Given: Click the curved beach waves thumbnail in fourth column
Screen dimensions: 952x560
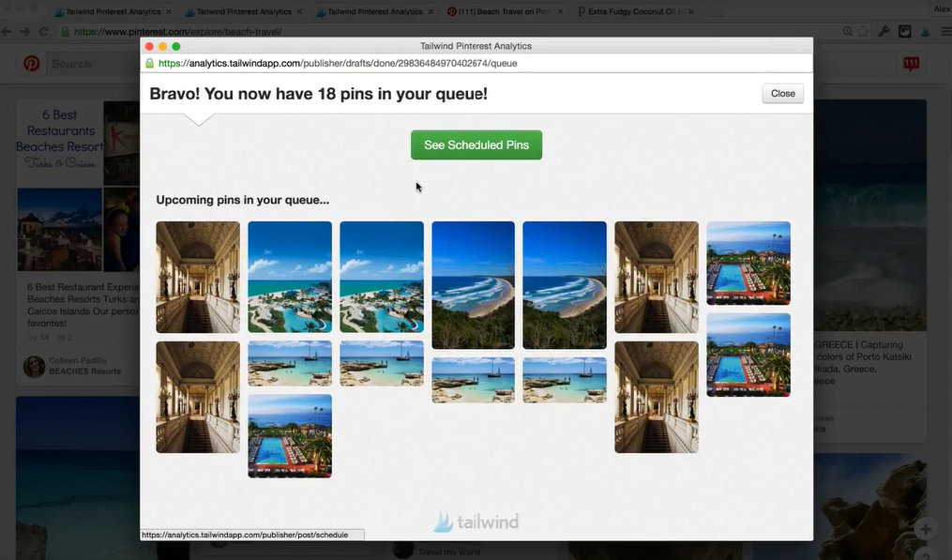Looking at the screenshot, I should click(473, 285).
